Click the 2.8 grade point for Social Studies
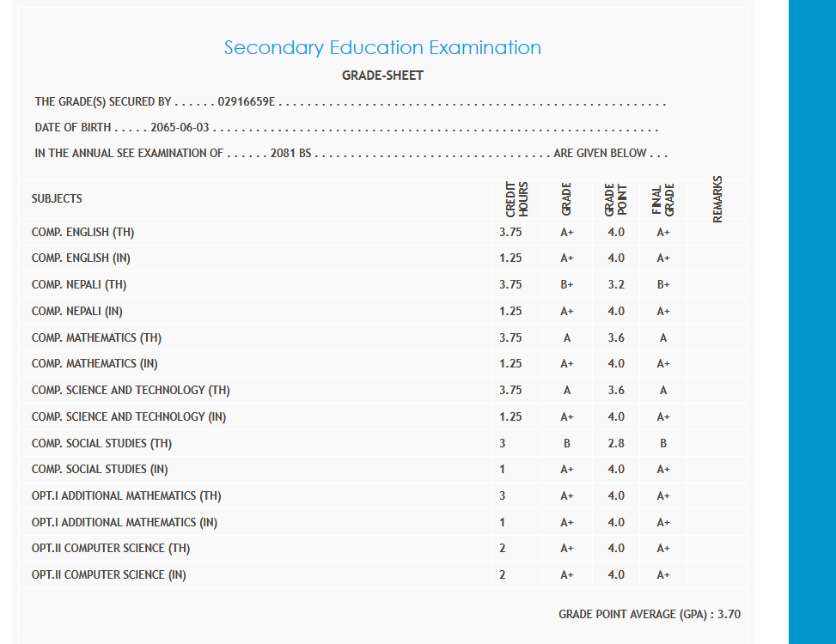This screenshot has height=644, width=836. point(616,444)
